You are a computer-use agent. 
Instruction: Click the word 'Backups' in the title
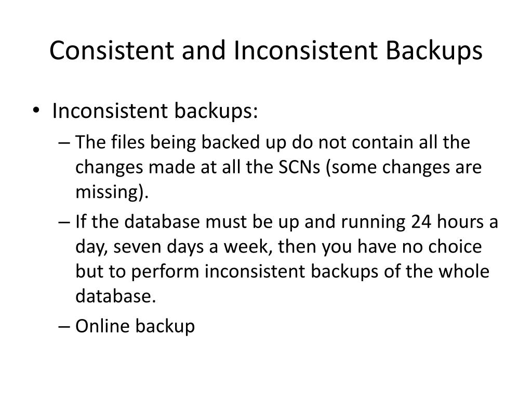tap(434, 51)
